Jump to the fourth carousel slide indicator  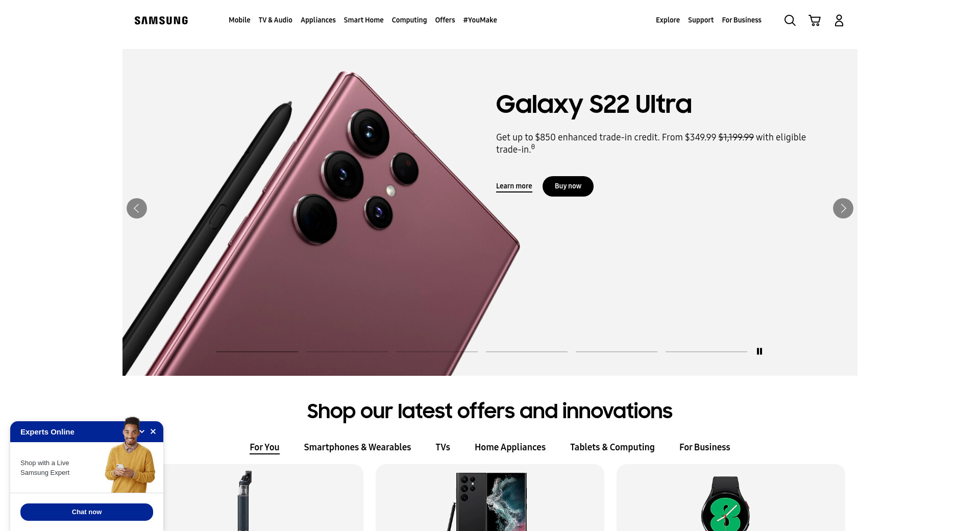point(527,351)
